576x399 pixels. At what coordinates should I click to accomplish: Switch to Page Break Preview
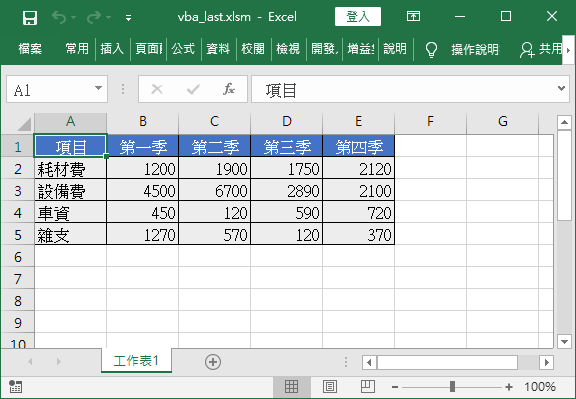368,387
